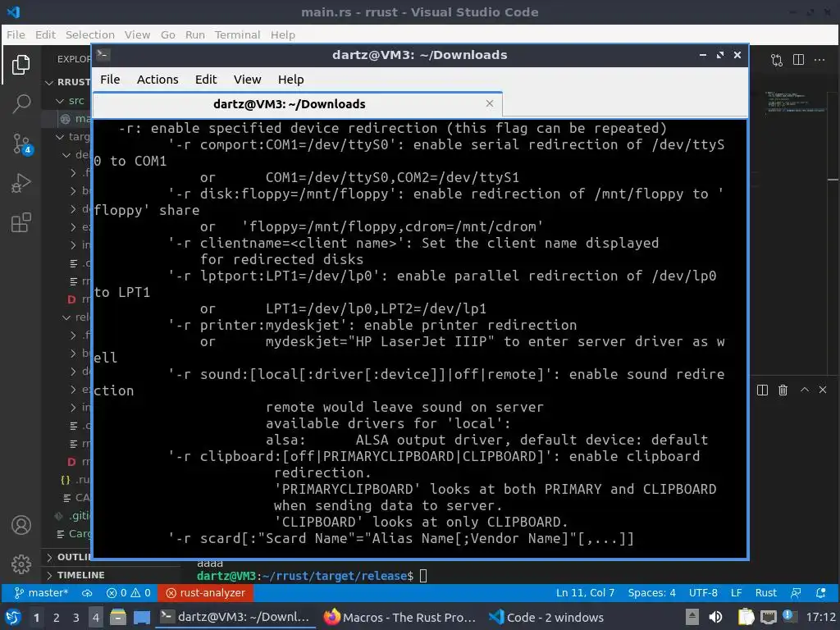Switch to workspace 1
840x630 pixels.
click(x=36, y=617)
